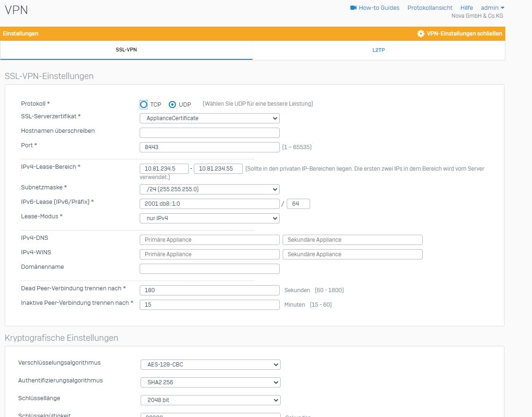Click the How-to Guides video camera icon

(353, 7)
